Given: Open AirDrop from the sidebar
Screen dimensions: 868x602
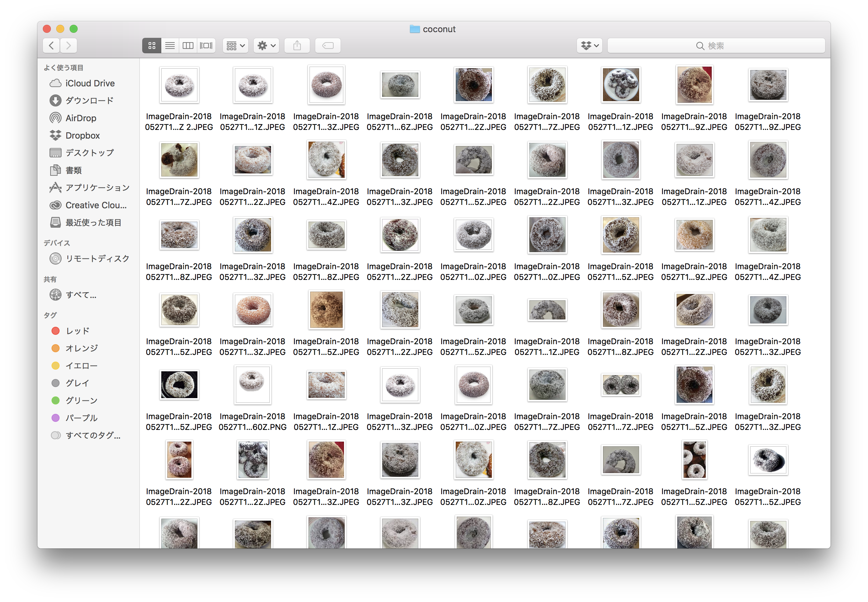Looking at the screenshot, I should pyautogui.click(x=81, y=118).
